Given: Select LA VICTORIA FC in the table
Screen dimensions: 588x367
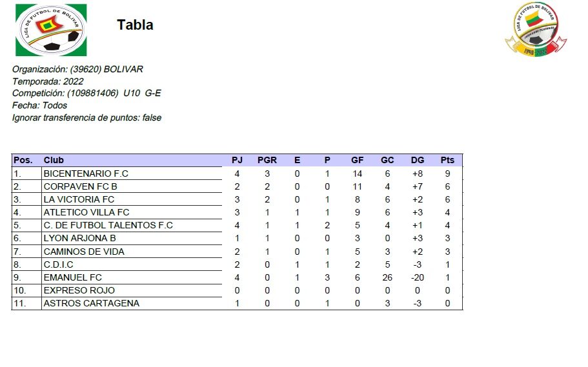Looking at the screenshot, I should (79, 199).
